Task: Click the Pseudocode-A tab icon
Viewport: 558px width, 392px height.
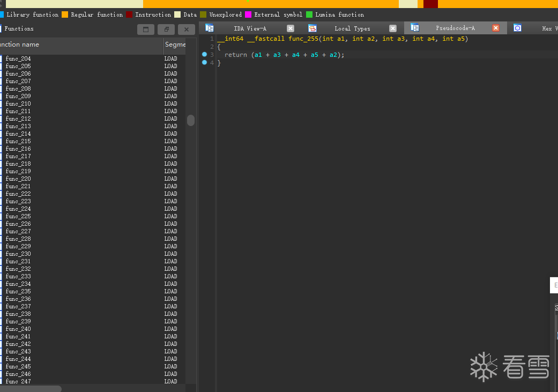Action: click(x=414, y=28)
